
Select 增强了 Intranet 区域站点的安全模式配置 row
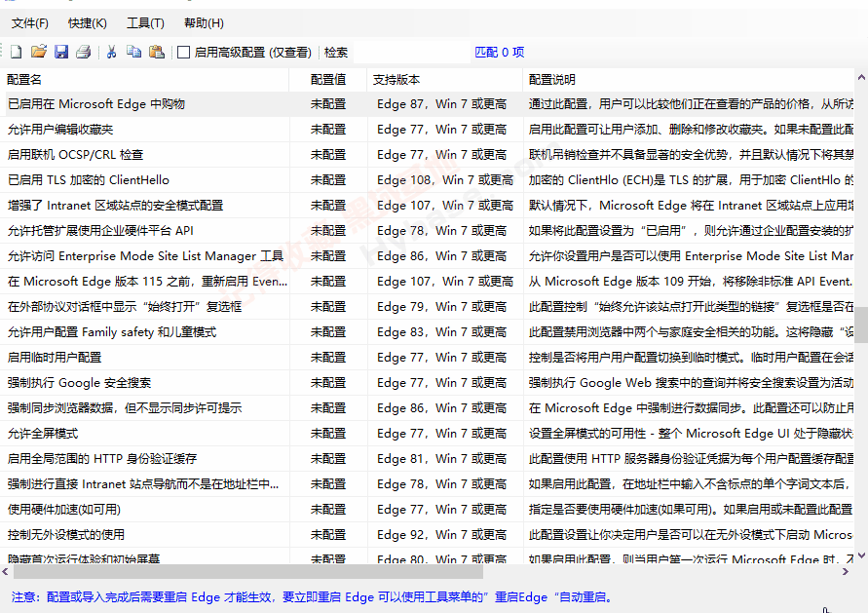coord(427,206)
